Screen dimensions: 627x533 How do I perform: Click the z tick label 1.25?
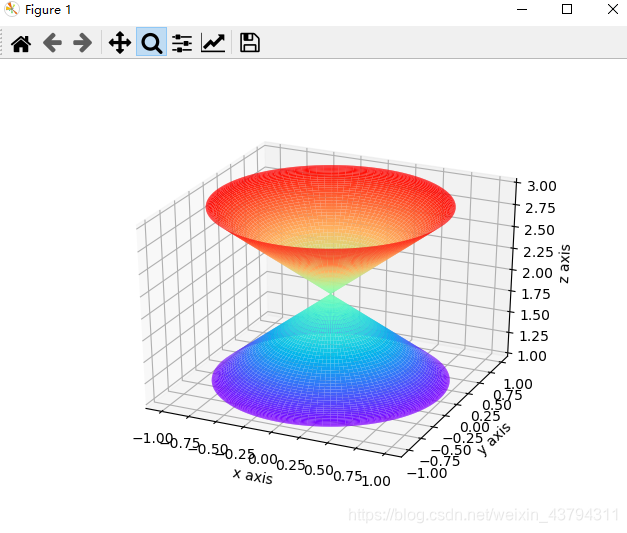point(533,336)
